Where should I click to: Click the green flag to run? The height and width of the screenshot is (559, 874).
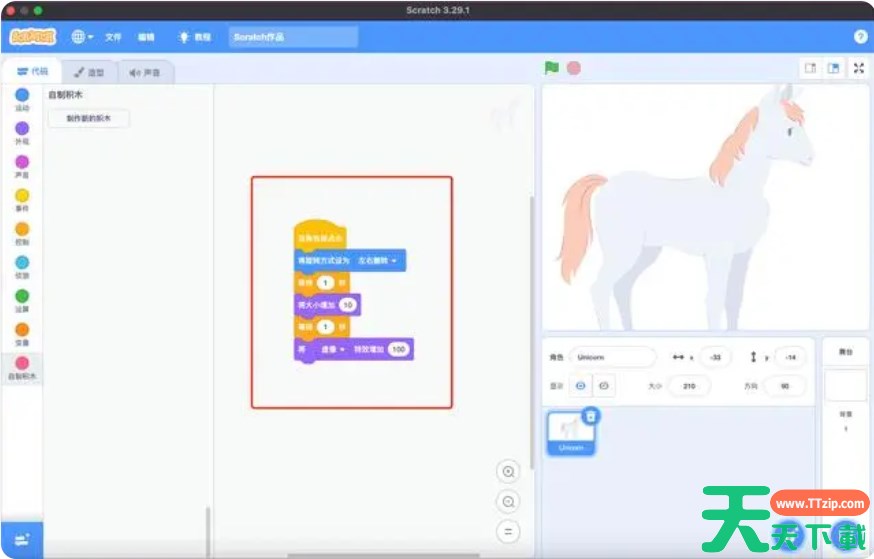(x=551, y=68)
